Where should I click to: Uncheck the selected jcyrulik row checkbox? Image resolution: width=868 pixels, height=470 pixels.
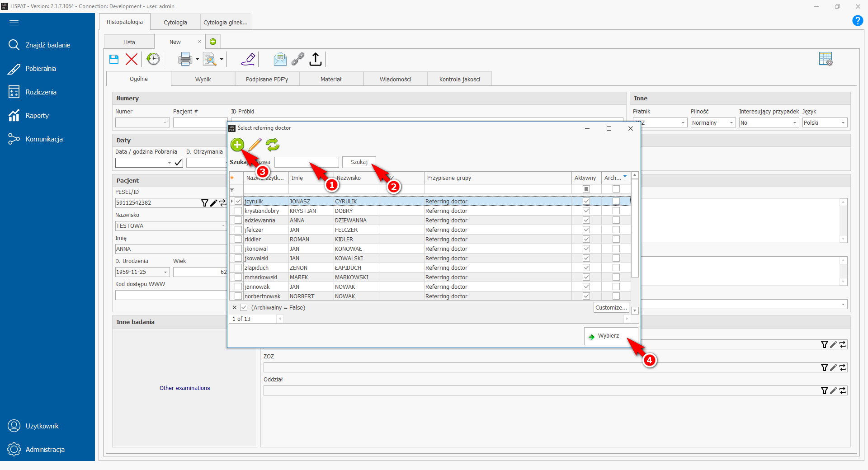238,202
